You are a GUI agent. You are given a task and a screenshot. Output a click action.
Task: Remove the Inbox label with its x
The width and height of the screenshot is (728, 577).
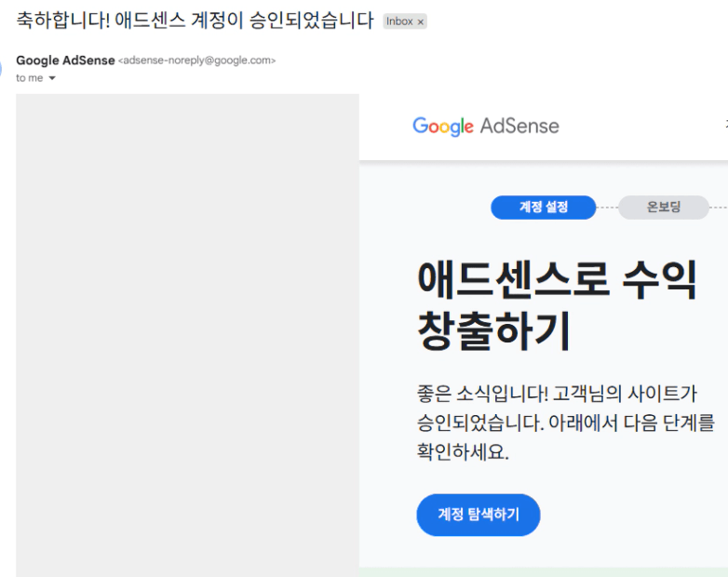pyautogui.click(x=421, y=21)
